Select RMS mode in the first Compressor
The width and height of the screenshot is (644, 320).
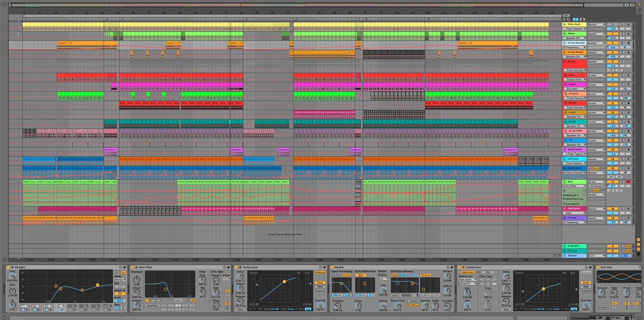click(x=320, y=287)
